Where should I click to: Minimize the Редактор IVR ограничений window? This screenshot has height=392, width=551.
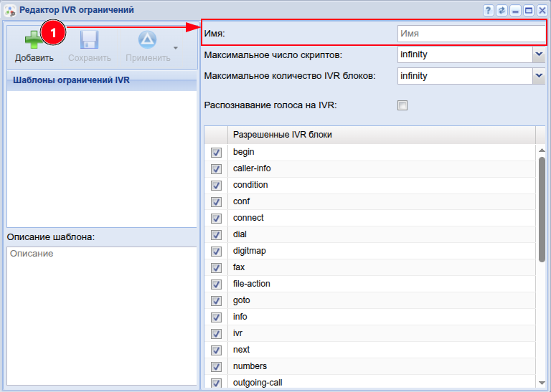tap(515, 11)
